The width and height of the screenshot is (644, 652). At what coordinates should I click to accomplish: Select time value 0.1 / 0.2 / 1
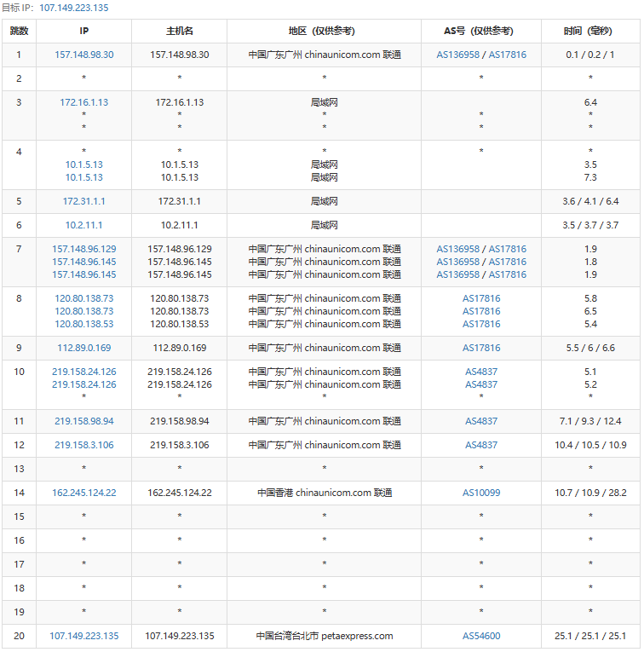point(590,55)
